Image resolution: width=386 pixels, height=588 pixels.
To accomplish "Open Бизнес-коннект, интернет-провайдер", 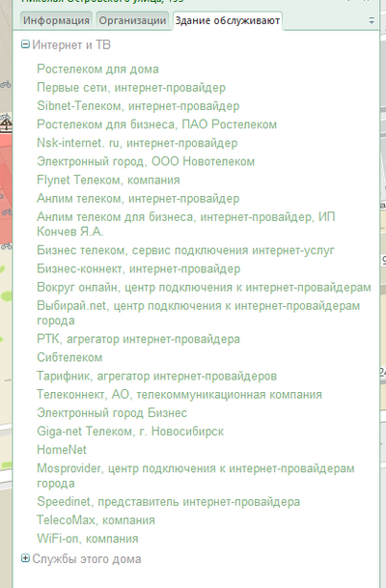I will click(139, 268).
